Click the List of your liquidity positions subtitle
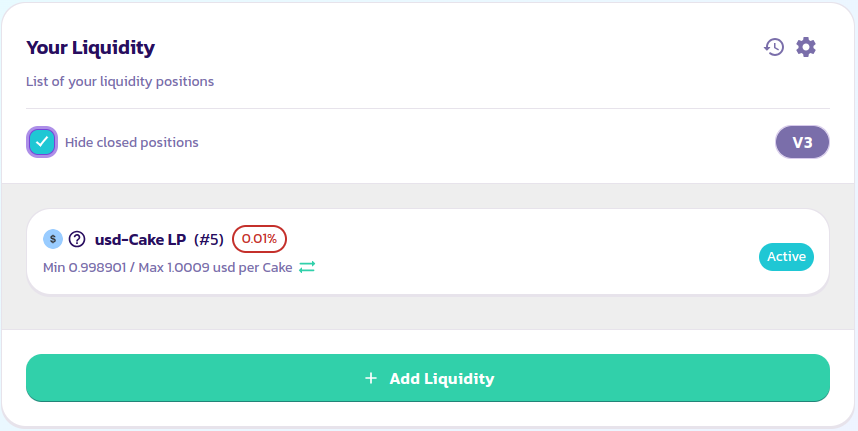This screenshot has height=431, width=858. 120,81
